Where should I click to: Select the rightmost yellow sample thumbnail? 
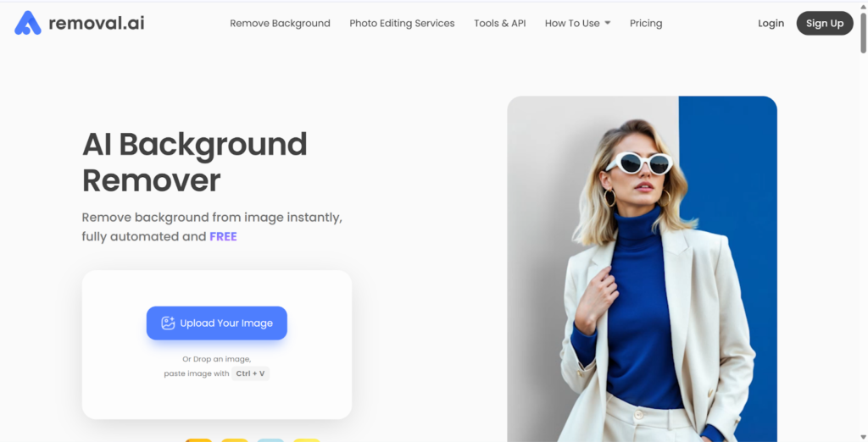[x=306, y=439]
